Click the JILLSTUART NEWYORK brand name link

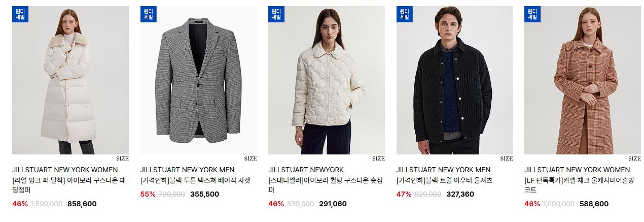point(306,170)
